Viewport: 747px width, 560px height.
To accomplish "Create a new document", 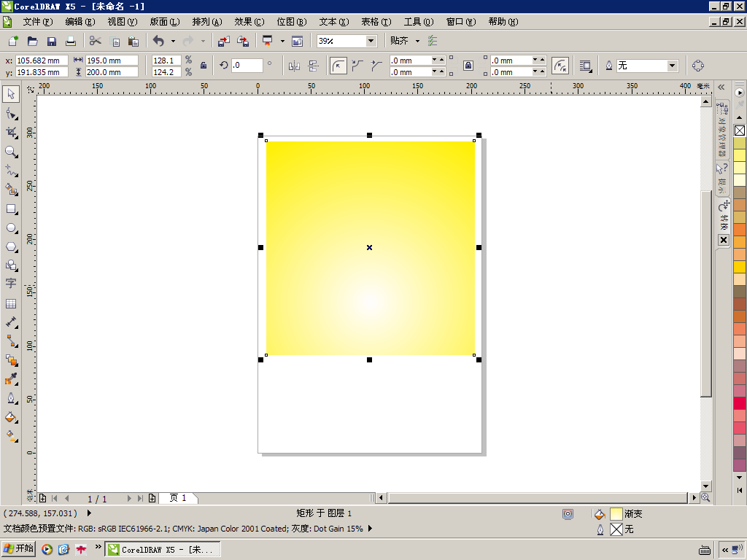I will (x=13, y=41).
